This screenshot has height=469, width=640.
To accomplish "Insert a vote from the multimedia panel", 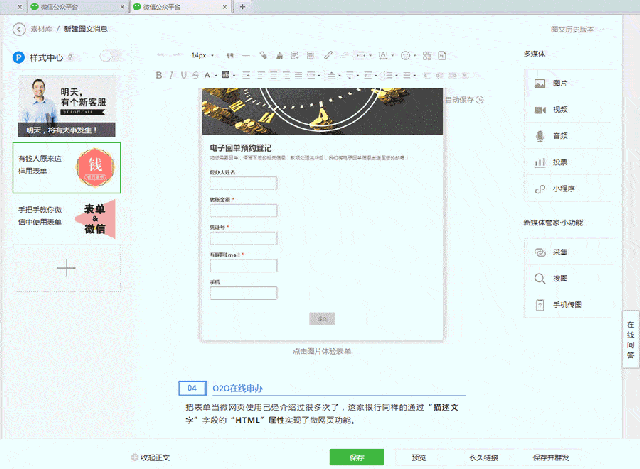I will click(x=566, y=161).
